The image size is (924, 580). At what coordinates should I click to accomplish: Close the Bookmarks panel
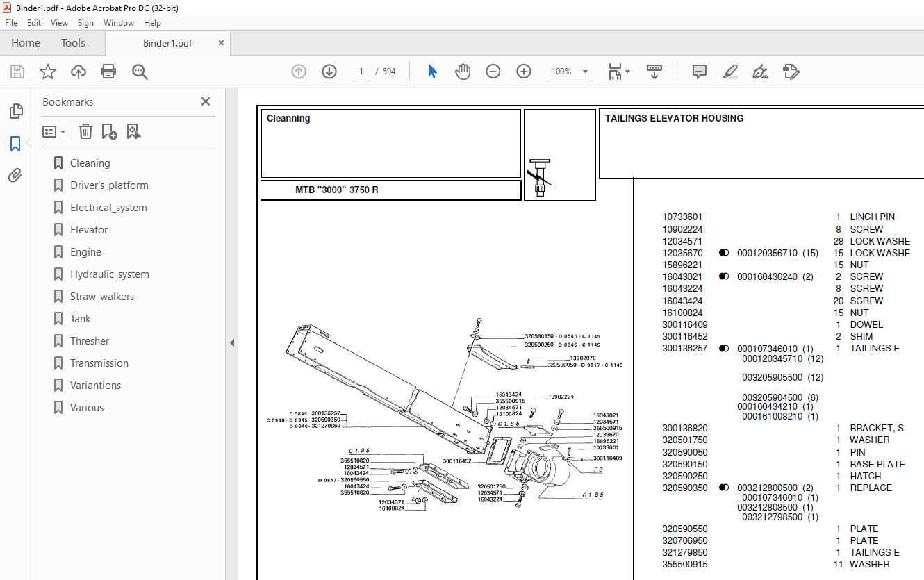(x=206, y=101)
